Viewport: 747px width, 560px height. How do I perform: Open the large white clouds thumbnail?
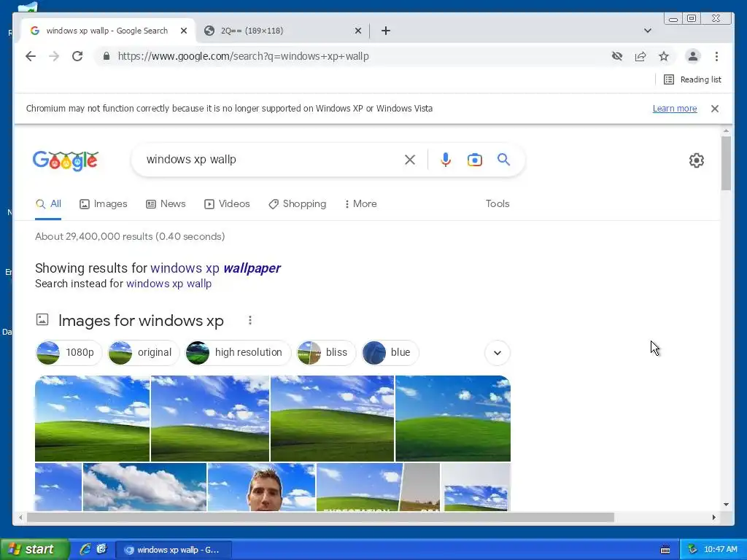[145, 486]
